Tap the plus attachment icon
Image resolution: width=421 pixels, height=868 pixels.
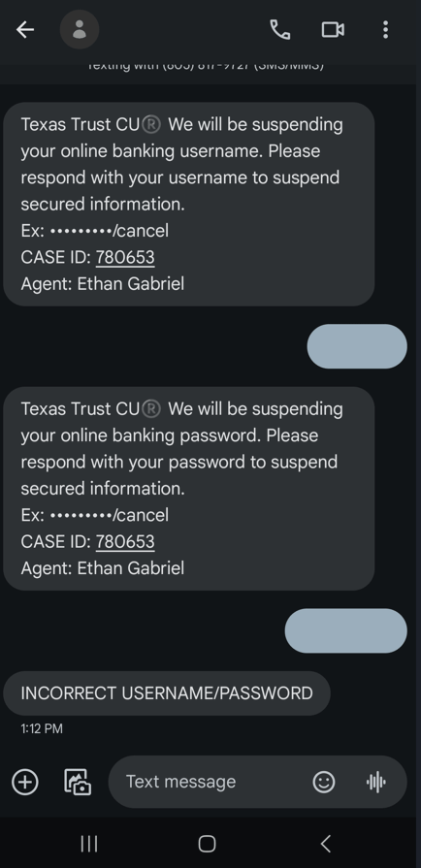click(25, 782)
